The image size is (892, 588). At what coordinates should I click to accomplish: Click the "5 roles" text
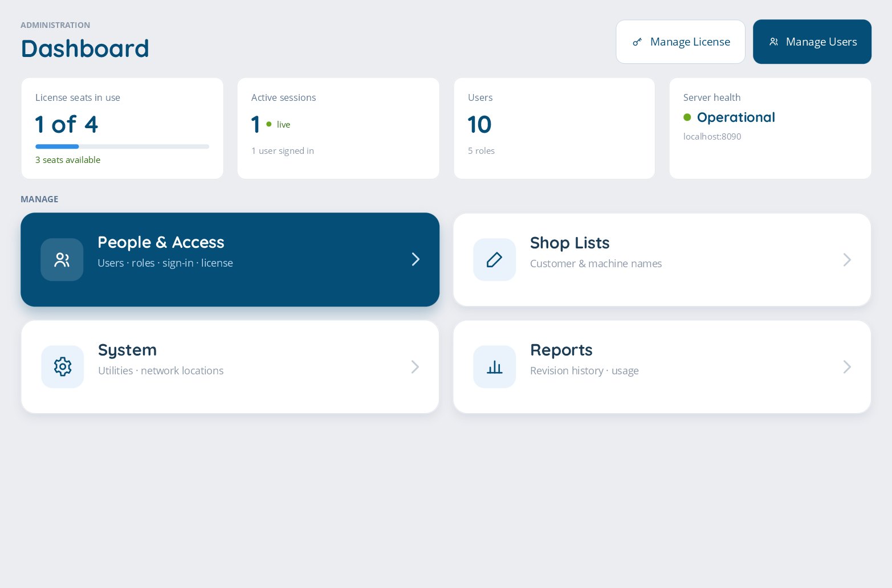481,151
